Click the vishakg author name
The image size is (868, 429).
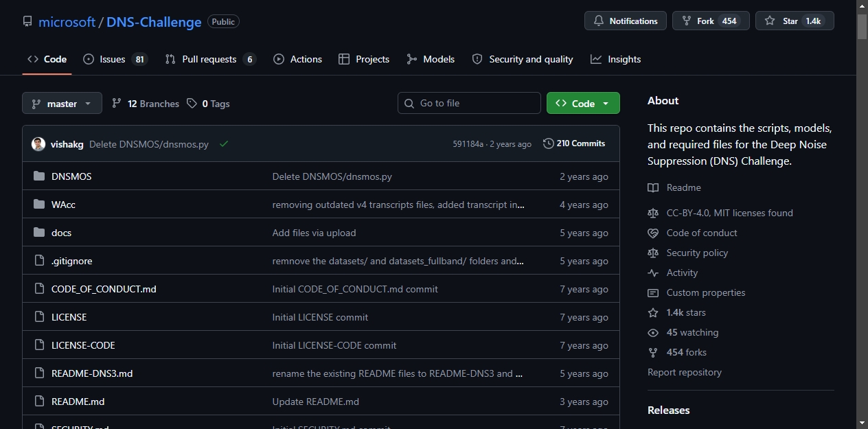[67, 144]
